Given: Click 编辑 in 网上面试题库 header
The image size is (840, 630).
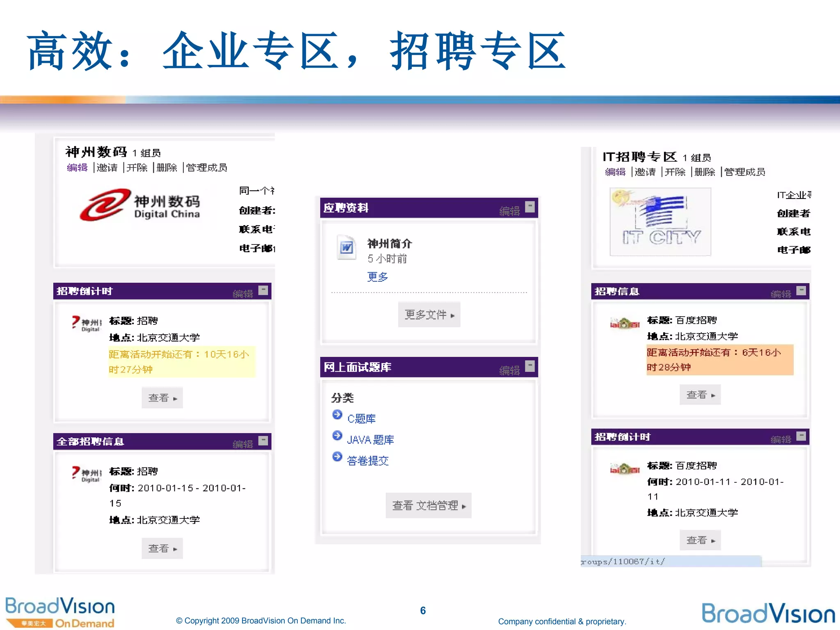Looking at the screenshot, I should (509, 370).
